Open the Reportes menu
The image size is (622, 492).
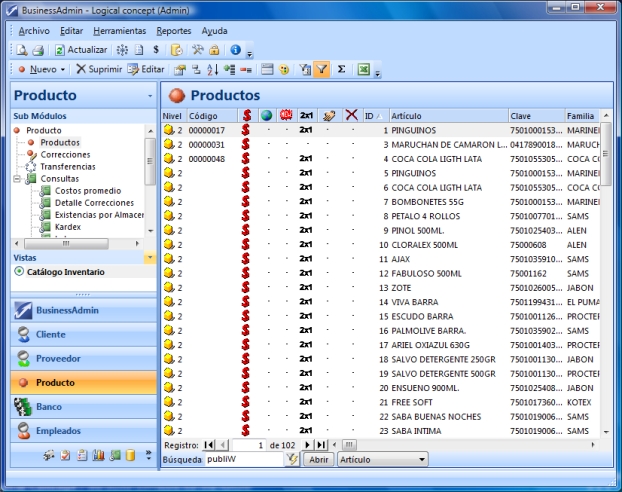click(x=174, y=31)
